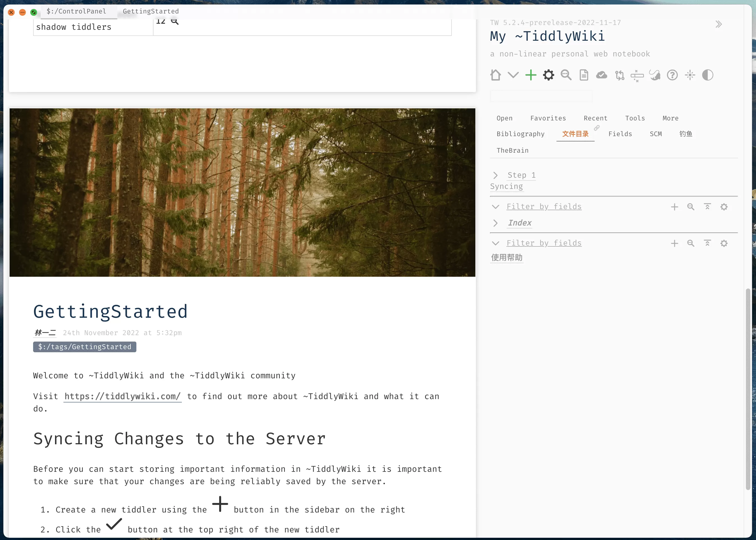Open the https://tiddlywiki.com/ link

pyautogui.click(x=122, y=396)
